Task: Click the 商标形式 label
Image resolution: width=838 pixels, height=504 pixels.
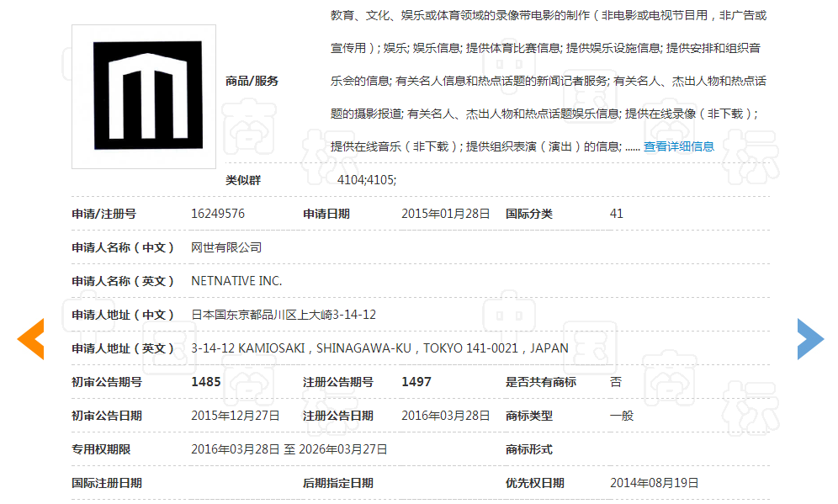Action: point(529,449)
